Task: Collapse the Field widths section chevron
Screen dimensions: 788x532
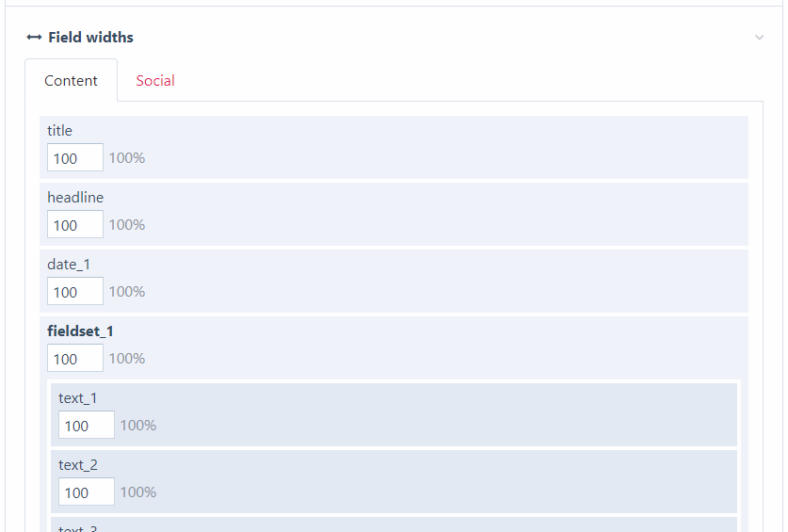Action: (x=759, y=38)
